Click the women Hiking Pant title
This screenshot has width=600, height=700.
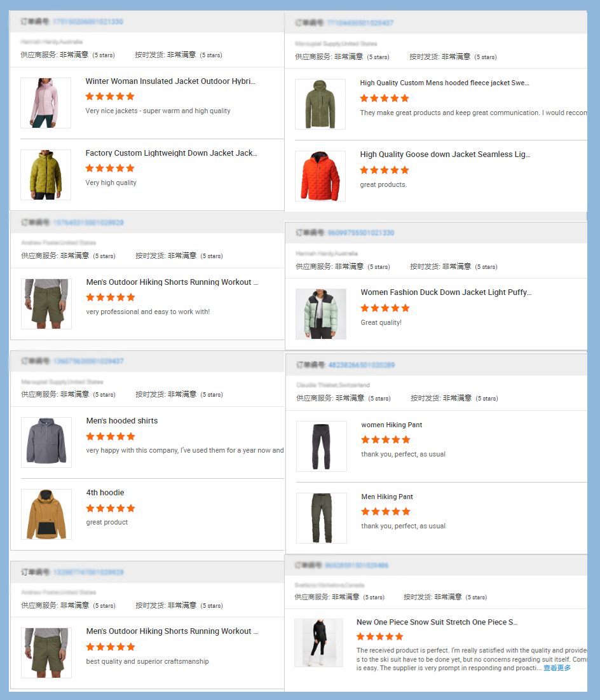392,425
